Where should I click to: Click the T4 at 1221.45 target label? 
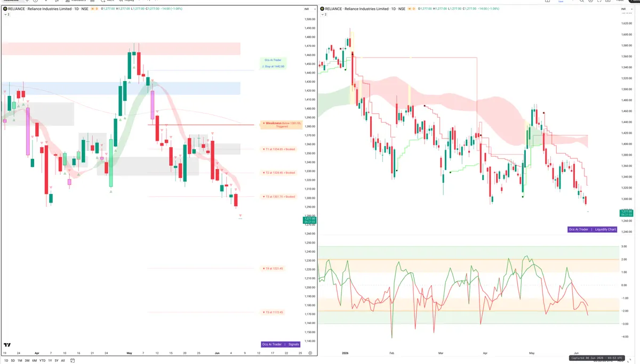273,269
